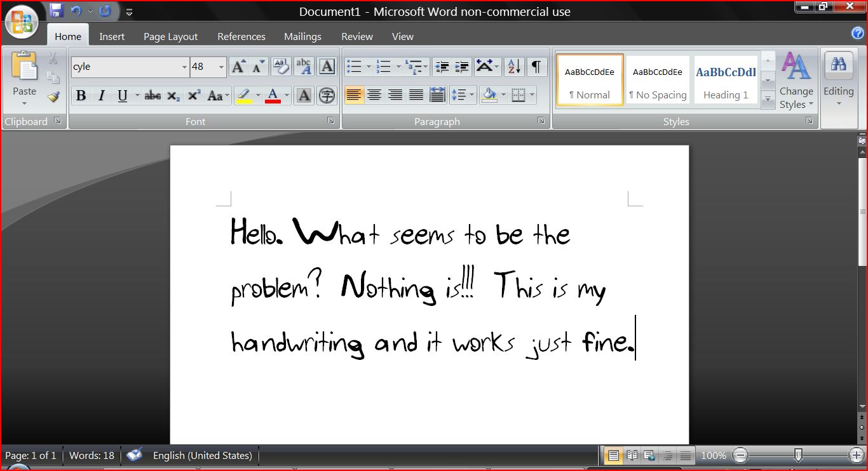This screenshot has height=471, width=868.
Task: Grow the font size
Action: point(238,67)
